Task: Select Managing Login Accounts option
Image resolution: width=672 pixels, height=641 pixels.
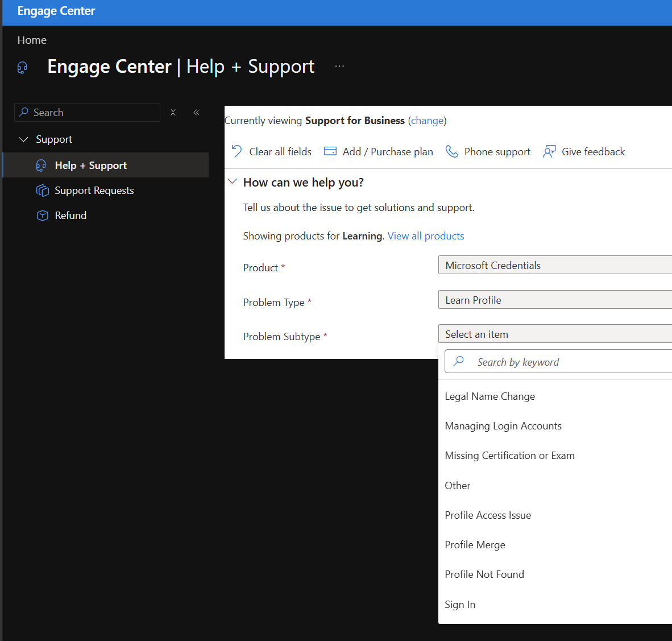Action: coord(555,426)
